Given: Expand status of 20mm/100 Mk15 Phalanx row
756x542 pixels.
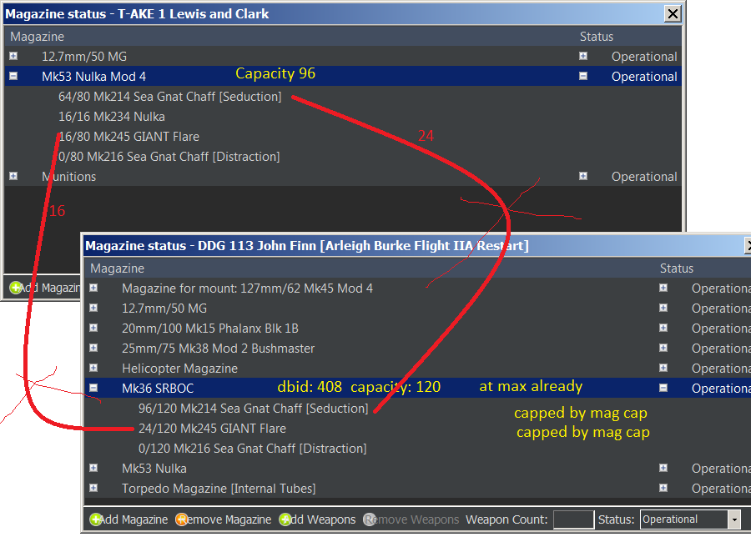Looking at the screenshot, I should pyautogui.click(x=663, y=328).
